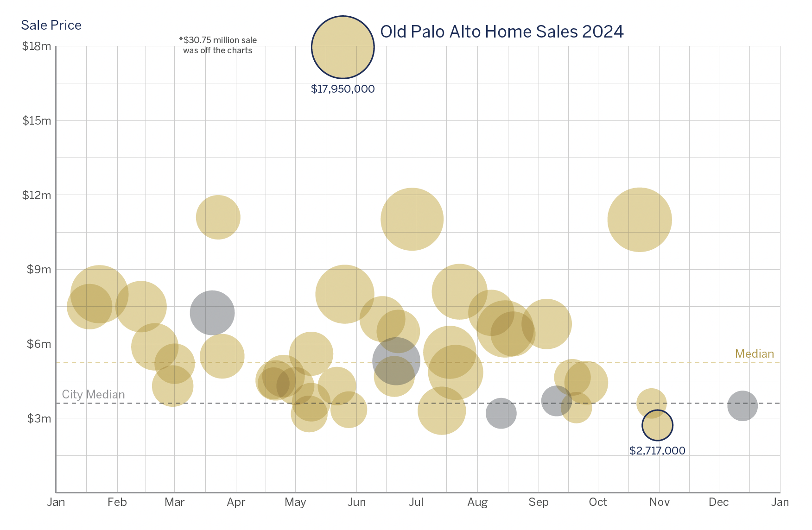This screenshot has width=812, height=530.
Task: Click the gold Median line label
Action: tap(754, 353)
